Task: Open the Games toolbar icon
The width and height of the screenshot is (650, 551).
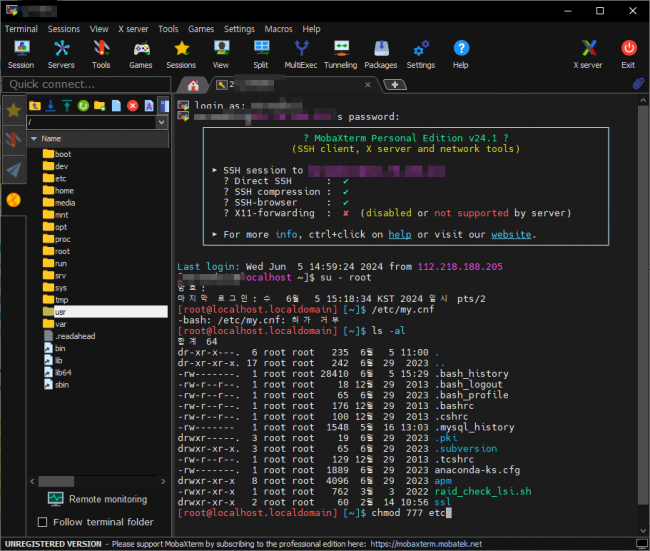Action: (x=141, y=54)
